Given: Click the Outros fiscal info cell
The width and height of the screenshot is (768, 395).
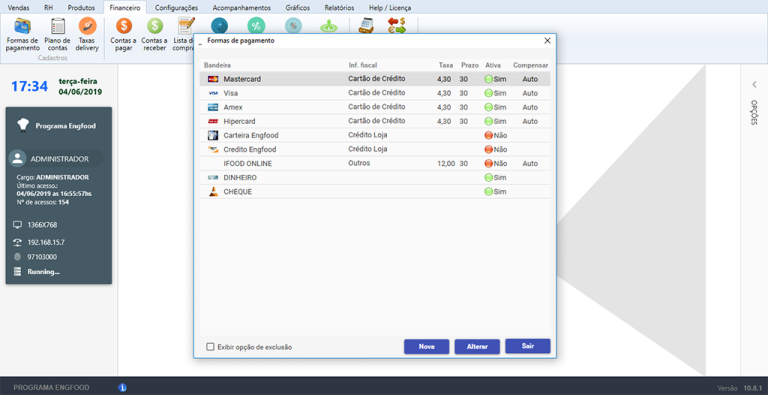Looking at the screenshot, I should tap(360, 163).
